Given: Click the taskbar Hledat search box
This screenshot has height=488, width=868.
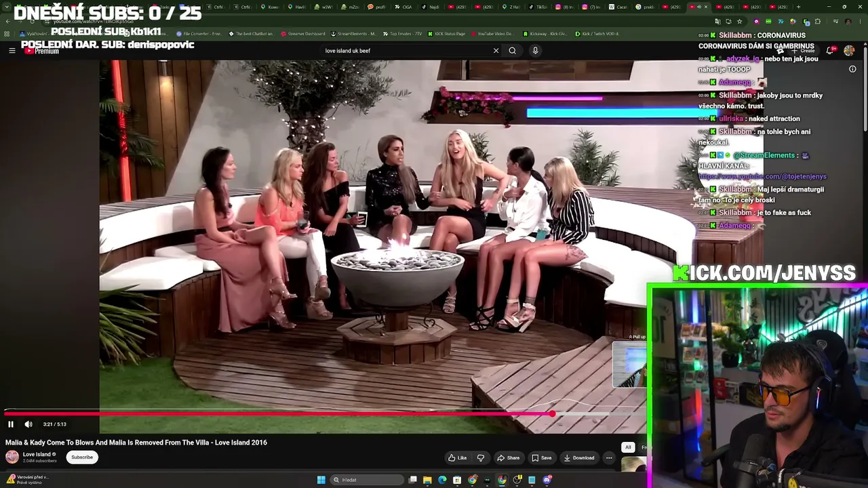Looking at the screenshot, I should click(x=366, y=480).
